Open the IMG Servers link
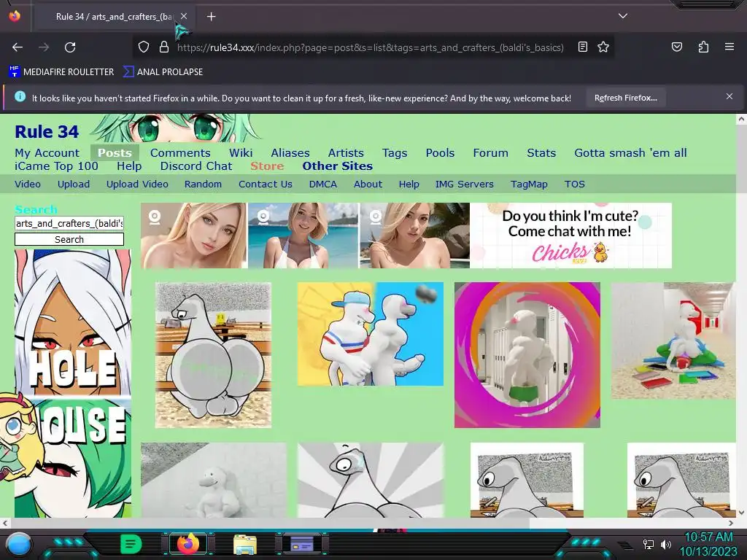Viewport: 747px width, 560px height. coord(464,184)
